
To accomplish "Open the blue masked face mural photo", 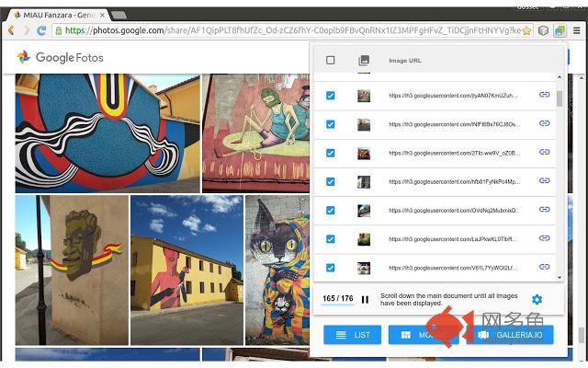I will click(107, 133).
